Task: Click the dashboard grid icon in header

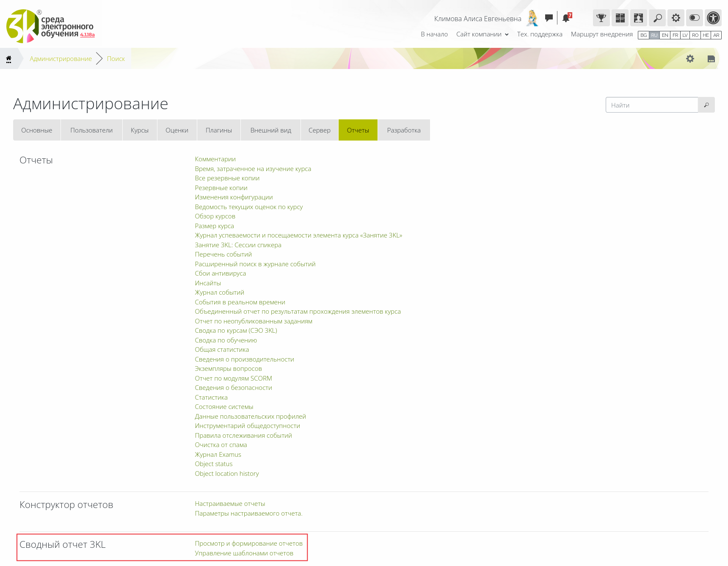Action: 620,18
